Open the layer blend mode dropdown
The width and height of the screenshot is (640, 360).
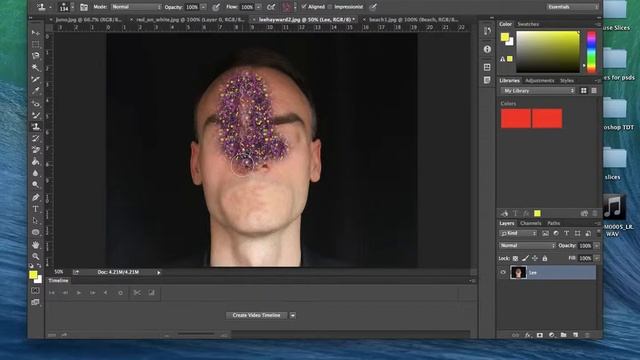(x=527, y=245)
